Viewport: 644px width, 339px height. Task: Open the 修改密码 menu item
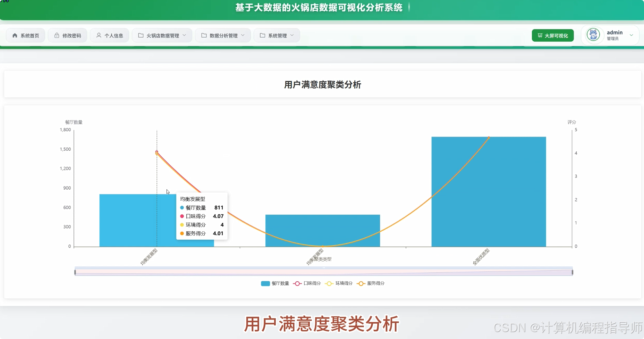pyautogui.click(x=67, y=35)
